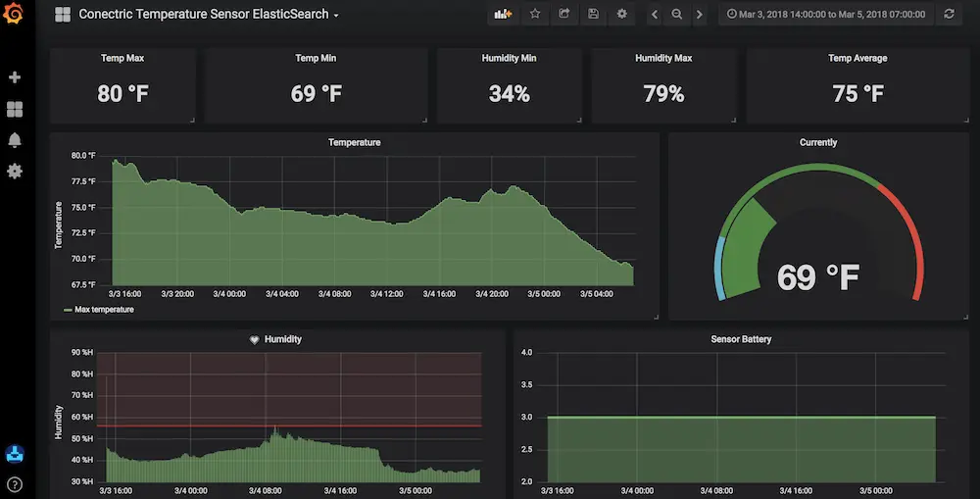Open the Temp Min panel title menu
The height and width of the screenshot is (499, 980).
pyautogui.click(x=316, y=58)
